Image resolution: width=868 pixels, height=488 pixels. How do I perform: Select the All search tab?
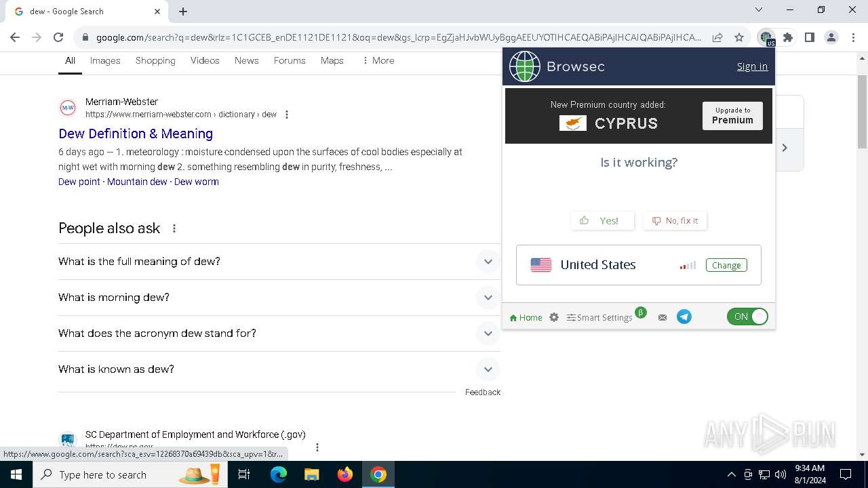[70, 60]
